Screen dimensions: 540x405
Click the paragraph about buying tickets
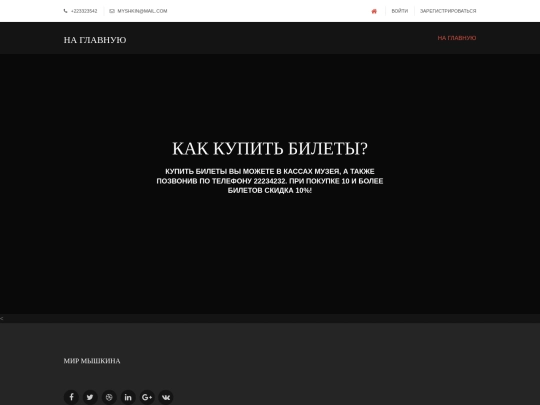click(270, 181)
